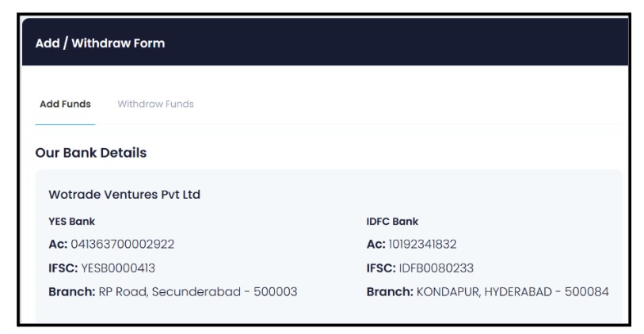
Task: Click the Branch label under IDFC Bank
Action: coord(389,292)
